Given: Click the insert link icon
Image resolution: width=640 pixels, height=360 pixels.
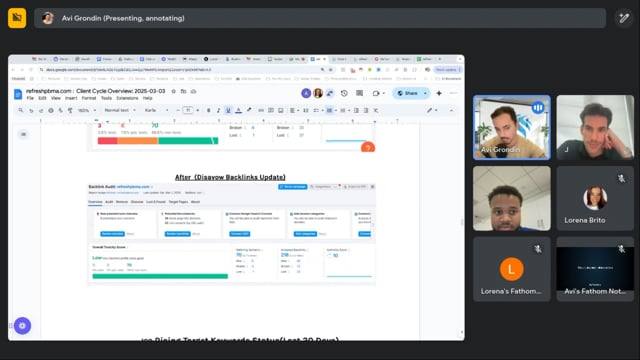Looking at the screenshot, I should [261, 110].
